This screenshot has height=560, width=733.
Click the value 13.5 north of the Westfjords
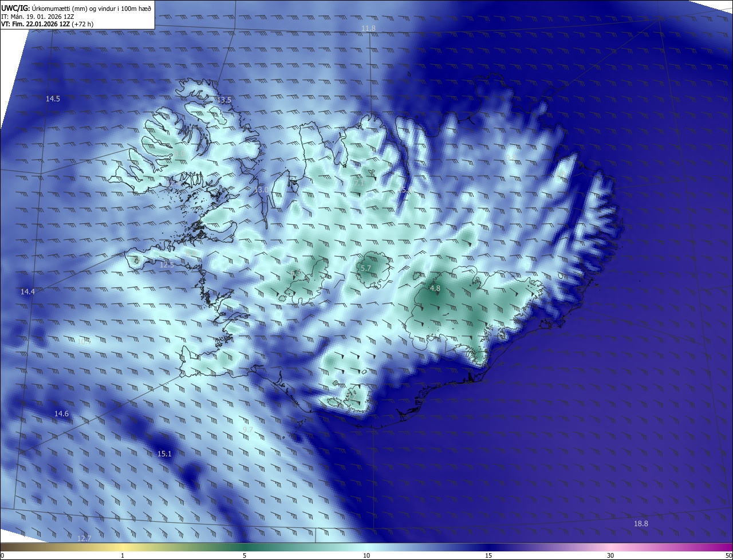coord(224,100)
